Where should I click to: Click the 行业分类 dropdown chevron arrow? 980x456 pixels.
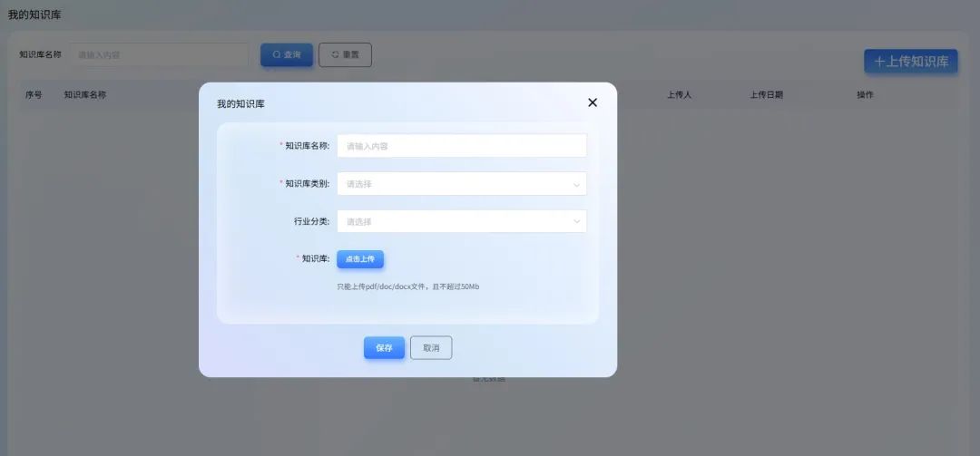click(576, 222)
